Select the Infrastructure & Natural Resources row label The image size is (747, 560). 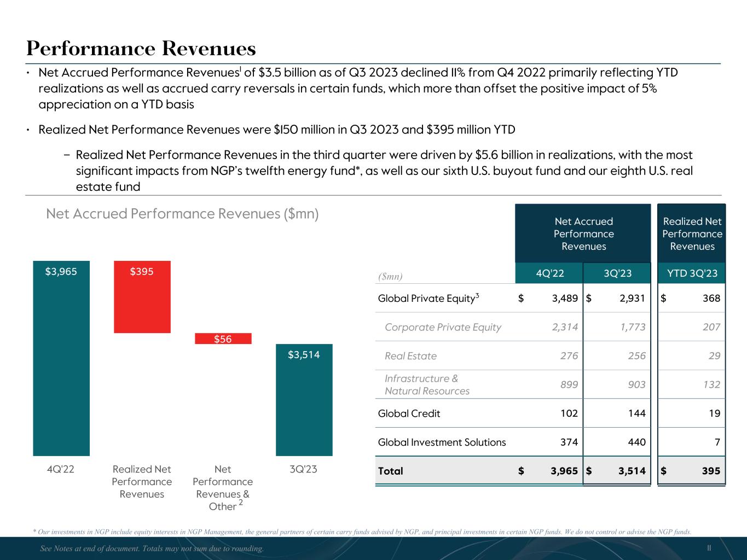(x=427, y=384)
